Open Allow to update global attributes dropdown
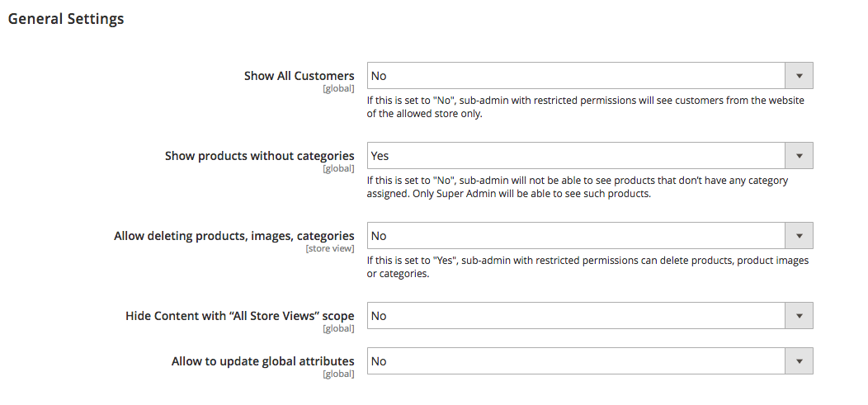This screenshot has height=405, width=868. (x=590, y=360)
